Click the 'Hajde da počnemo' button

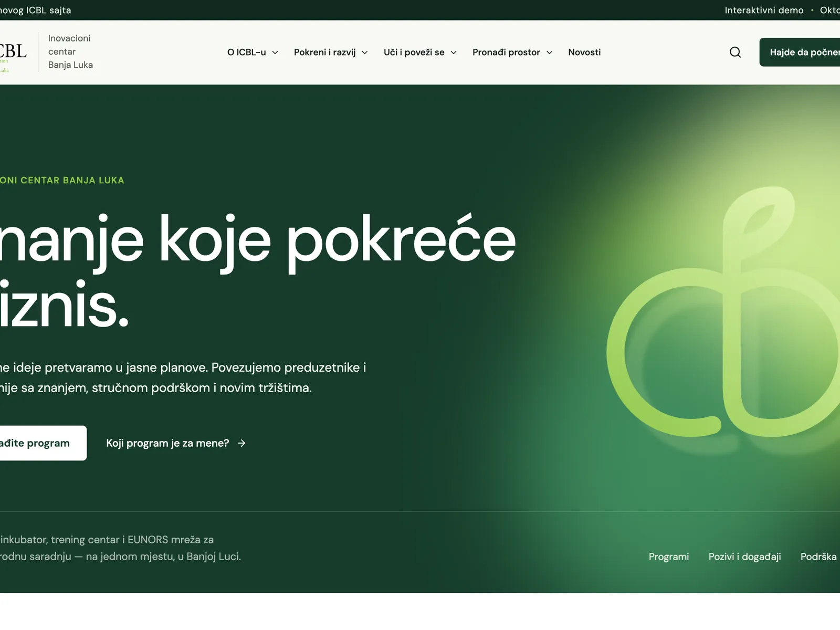[800, 52]
